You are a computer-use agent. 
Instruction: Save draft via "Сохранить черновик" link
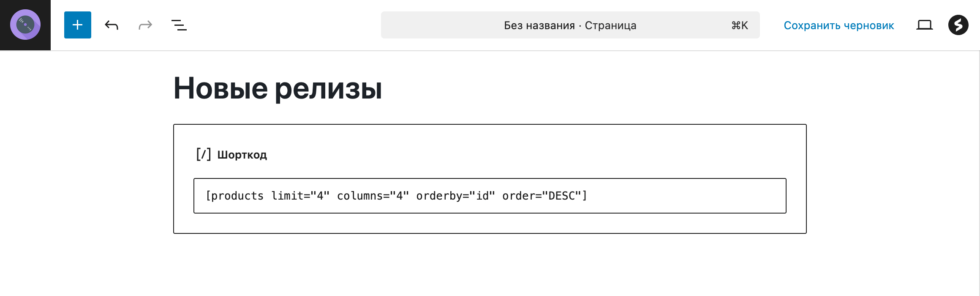click(x=838, y=25)
